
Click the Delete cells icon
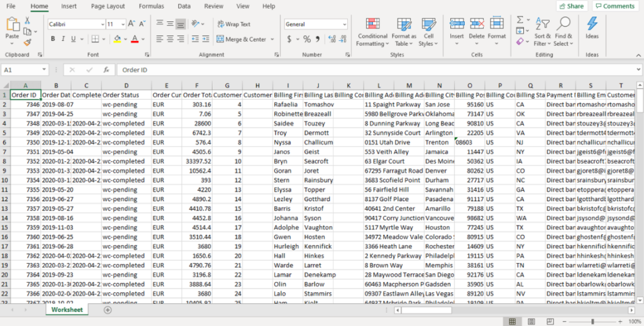(477, 23)
